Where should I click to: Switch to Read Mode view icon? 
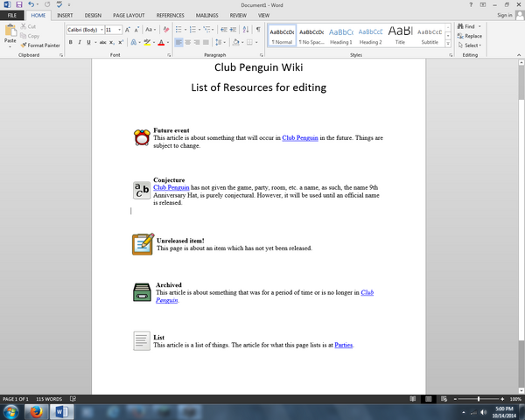point(412,399)
